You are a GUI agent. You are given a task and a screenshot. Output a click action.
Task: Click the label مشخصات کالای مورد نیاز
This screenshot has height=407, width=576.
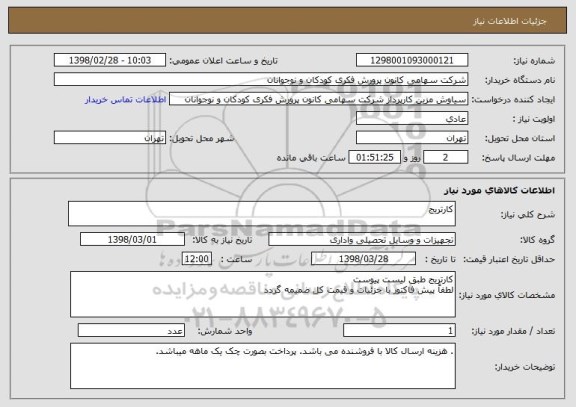point(507,295)
